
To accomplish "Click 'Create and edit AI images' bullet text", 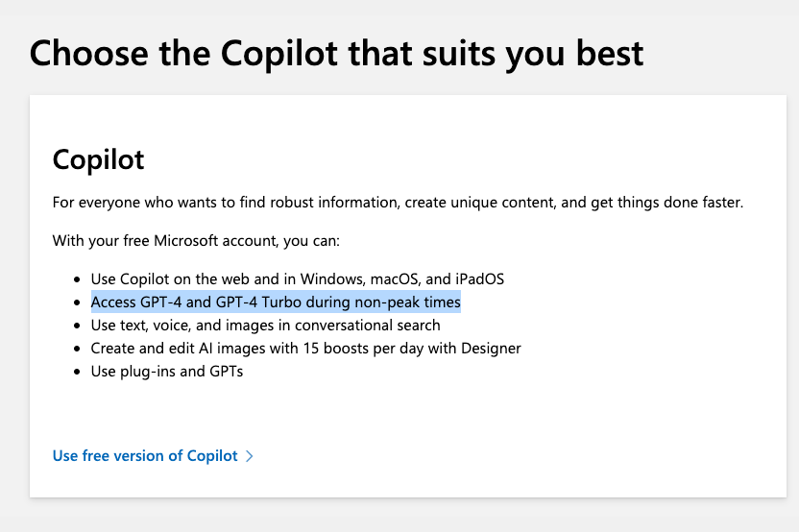I will pos(305,348).
